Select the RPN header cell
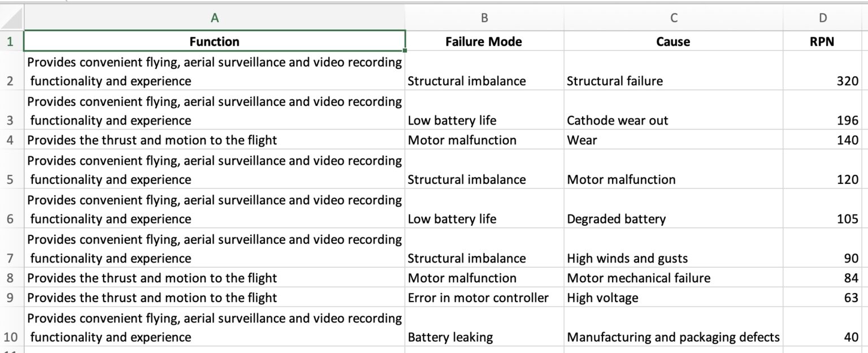Image resolution: width=868 pixels, height=353 pixels. [x=822, y=41]
